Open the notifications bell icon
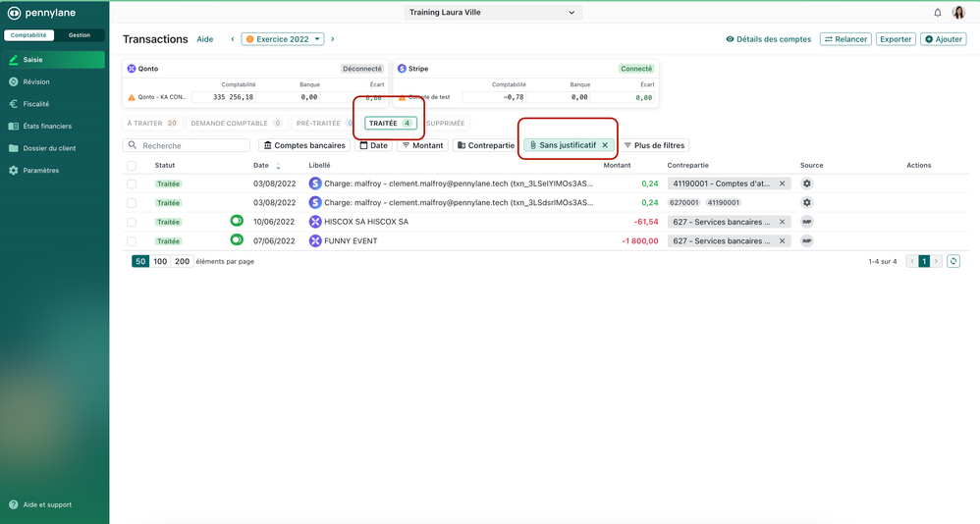The height and width of the screenshot is (524, 980). pos(937,13)
